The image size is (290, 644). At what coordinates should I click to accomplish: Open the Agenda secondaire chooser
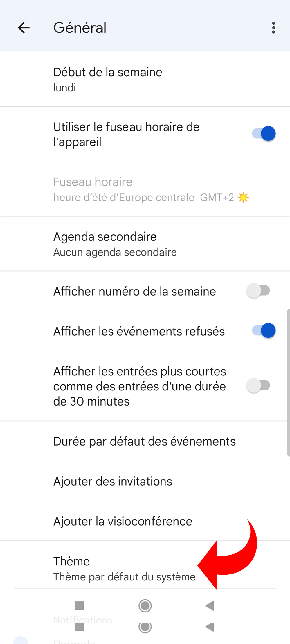pos(115,244)
